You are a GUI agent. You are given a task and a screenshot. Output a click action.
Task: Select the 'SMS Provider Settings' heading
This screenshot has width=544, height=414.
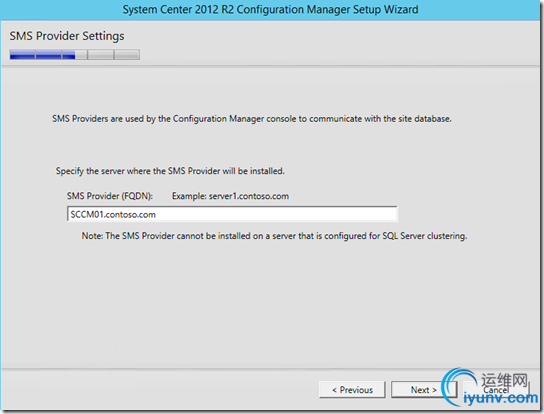point(67,36)
